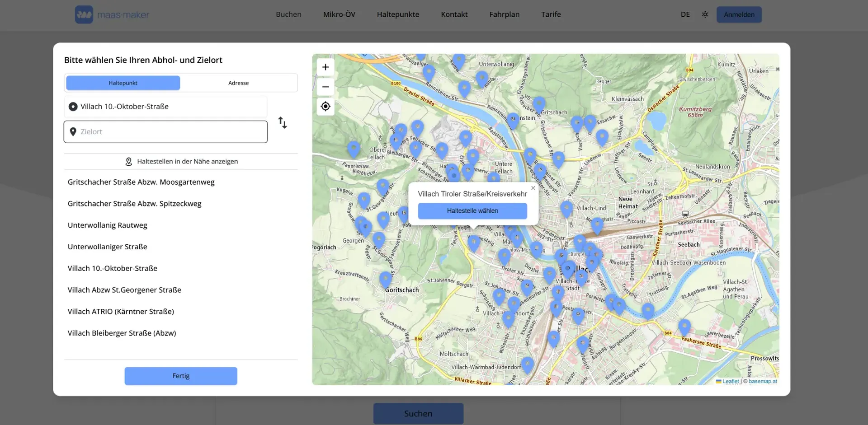Image resolution: width=868 pixels, height=425 pixels.
Task: Click the maas maker logo
Action: (112, 14)
